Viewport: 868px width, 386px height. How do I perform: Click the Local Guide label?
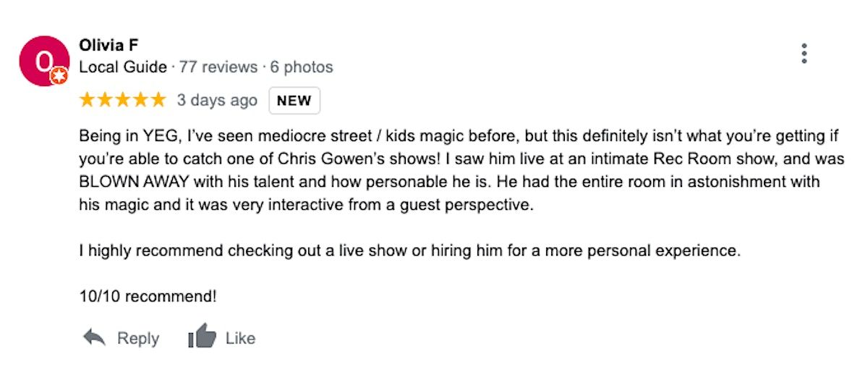click(x=122, y=67)
